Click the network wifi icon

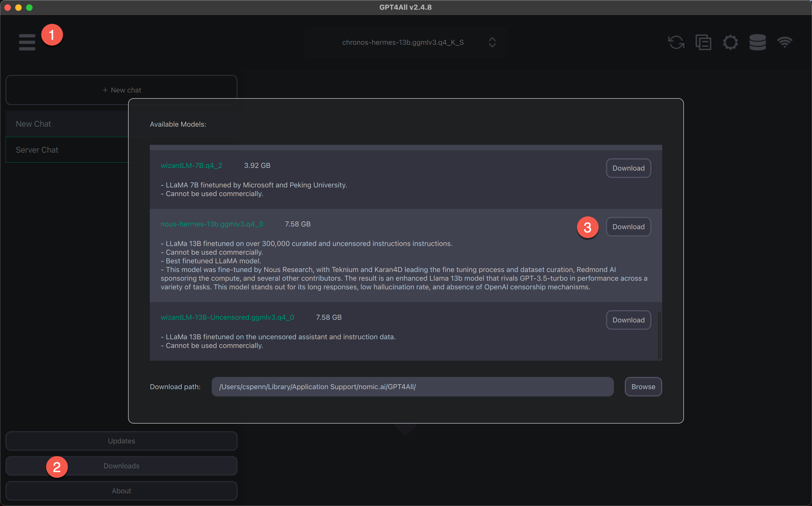pyautogui.click(x=785, y=43)
